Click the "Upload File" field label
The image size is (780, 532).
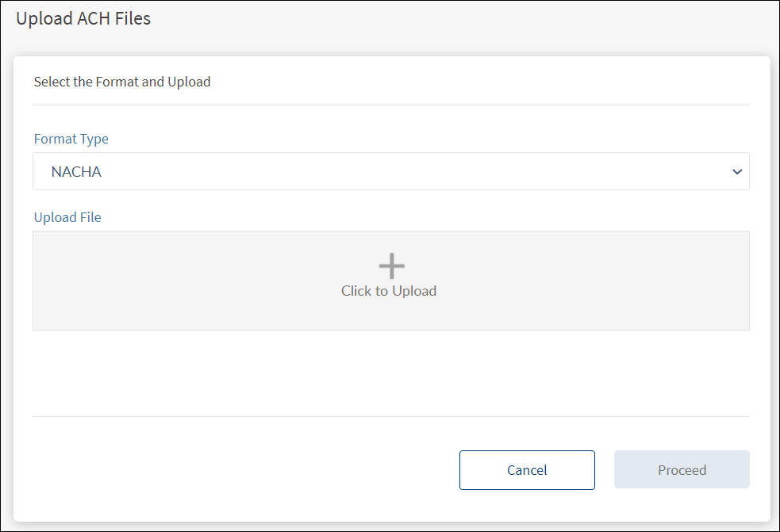click(67, 217)
